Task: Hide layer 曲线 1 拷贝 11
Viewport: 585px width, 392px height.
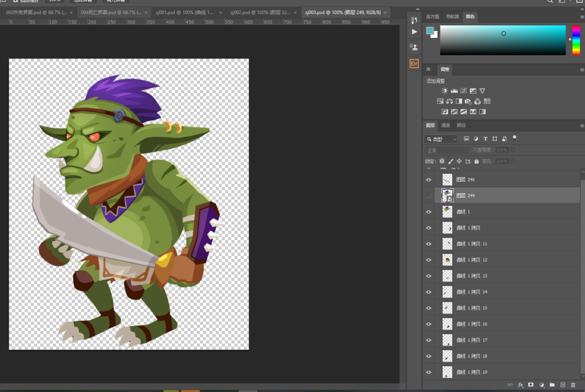Action: (428, 244)
